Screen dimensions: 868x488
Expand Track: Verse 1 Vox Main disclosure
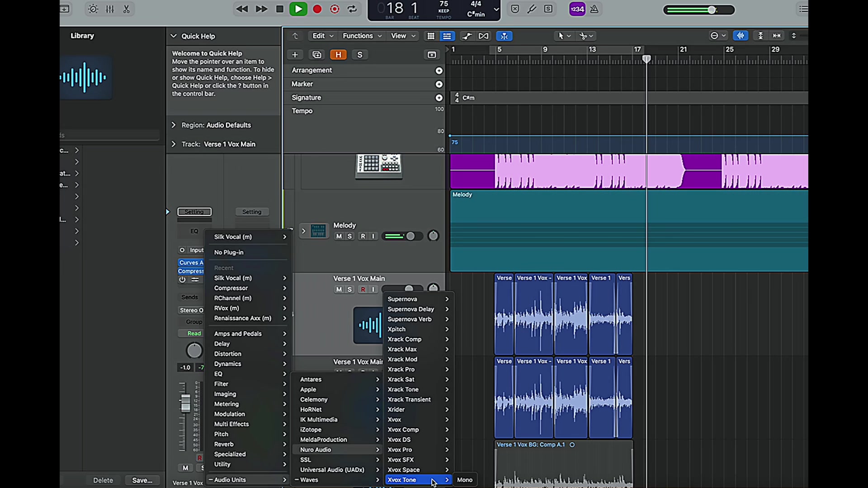(x=173, y=144)
